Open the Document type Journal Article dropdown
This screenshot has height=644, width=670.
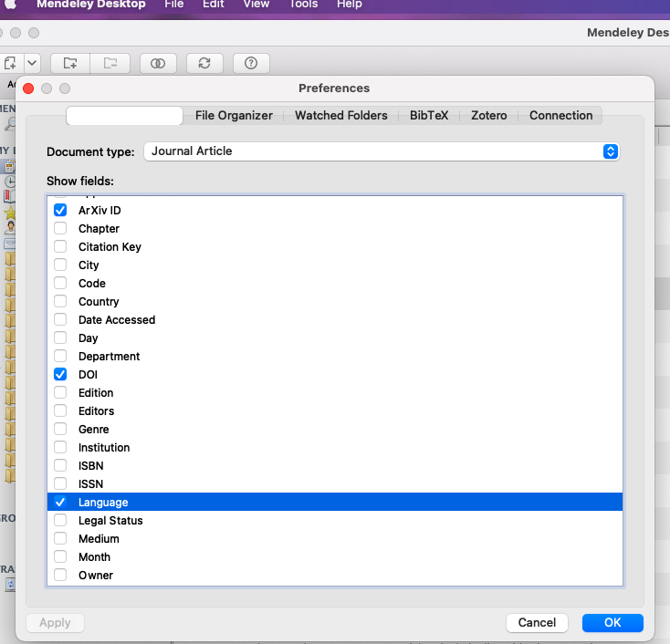pos(382,151)
